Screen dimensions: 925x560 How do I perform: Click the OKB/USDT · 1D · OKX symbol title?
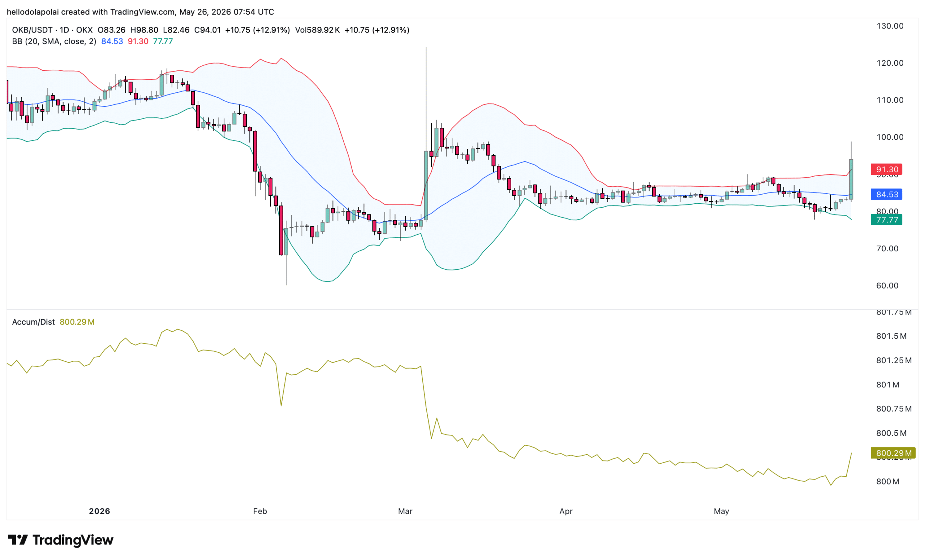tap(52, 30)
